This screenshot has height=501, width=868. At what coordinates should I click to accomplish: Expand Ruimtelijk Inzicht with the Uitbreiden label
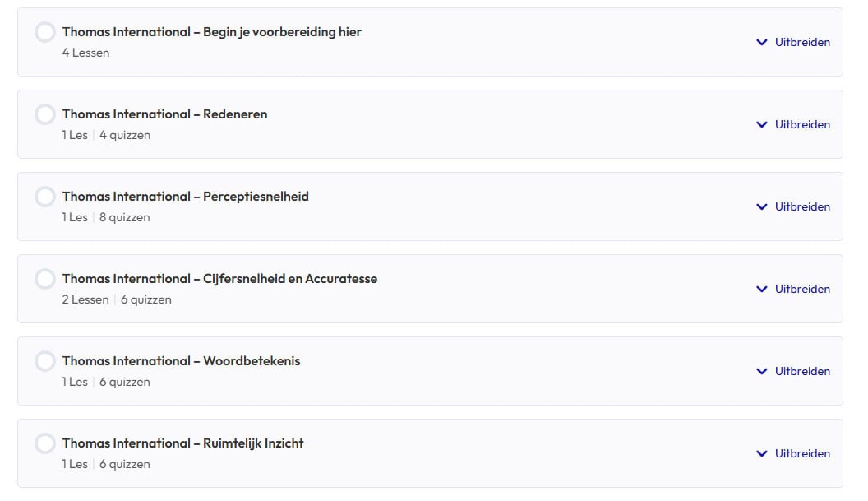click(802, 453)
